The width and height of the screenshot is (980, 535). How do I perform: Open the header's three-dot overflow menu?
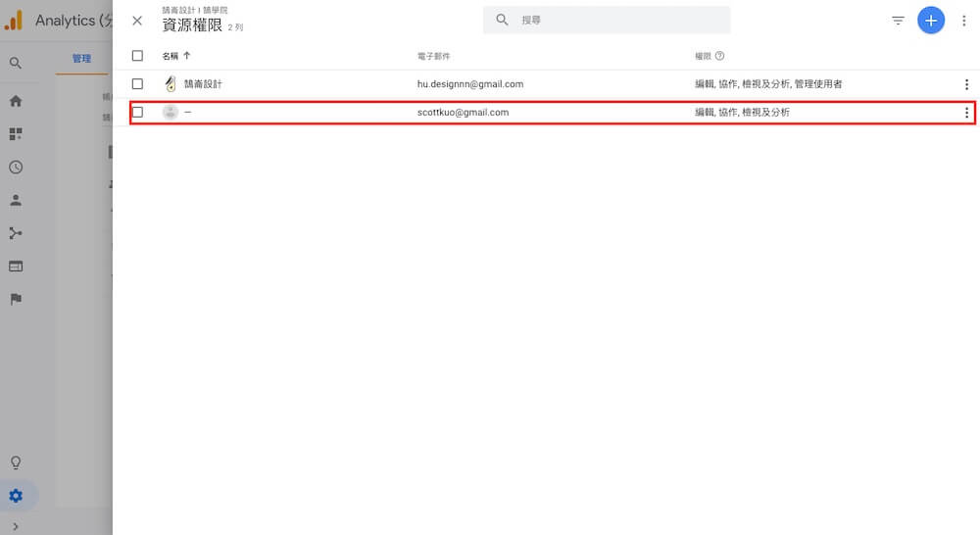[964, 21]
